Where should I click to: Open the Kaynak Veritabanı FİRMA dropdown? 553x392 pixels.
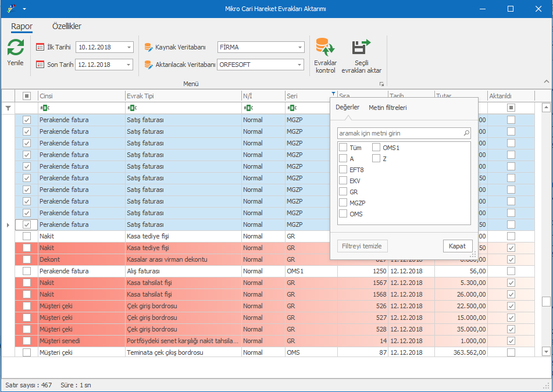pyautogui.click(x=300, y=47)
